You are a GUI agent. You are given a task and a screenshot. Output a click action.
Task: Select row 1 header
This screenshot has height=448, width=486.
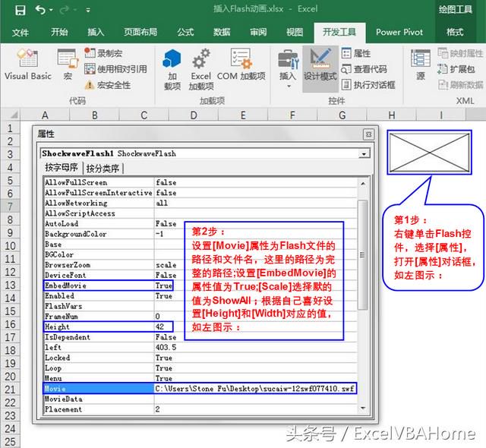(10, 128)
